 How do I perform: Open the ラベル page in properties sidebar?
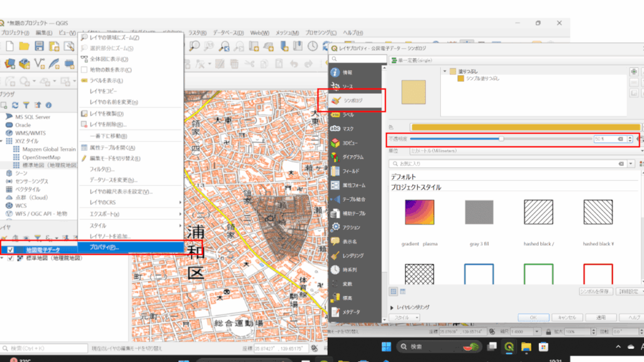355,115
